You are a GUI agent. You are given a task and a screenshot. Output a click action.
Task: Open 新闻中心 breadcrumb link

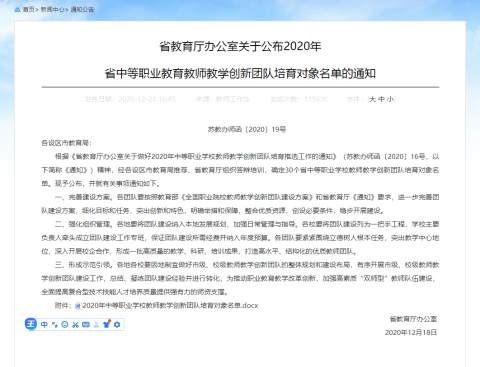coord(52,10)
